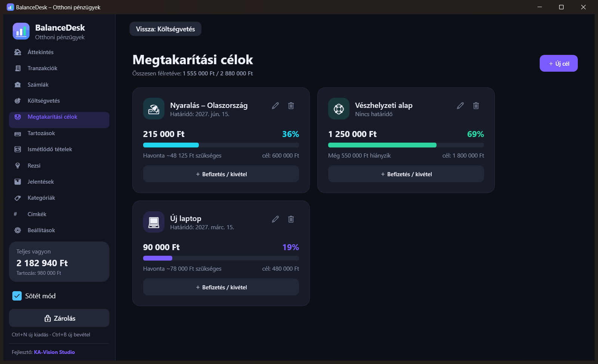
Task: Click the 'cél: 600 000 Ft' text
Action: click(281, 156)
